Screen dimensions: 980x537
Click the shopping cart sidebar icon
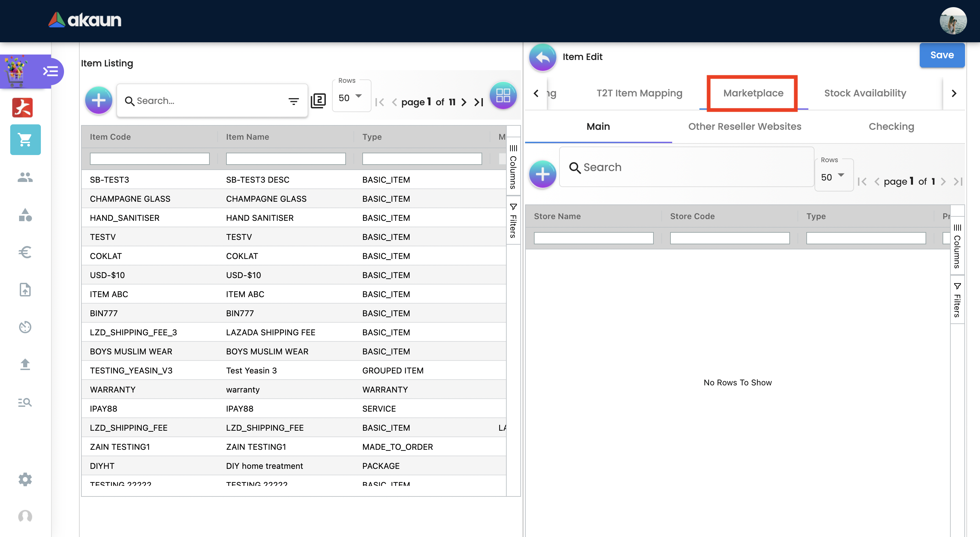tap(25, 140)
